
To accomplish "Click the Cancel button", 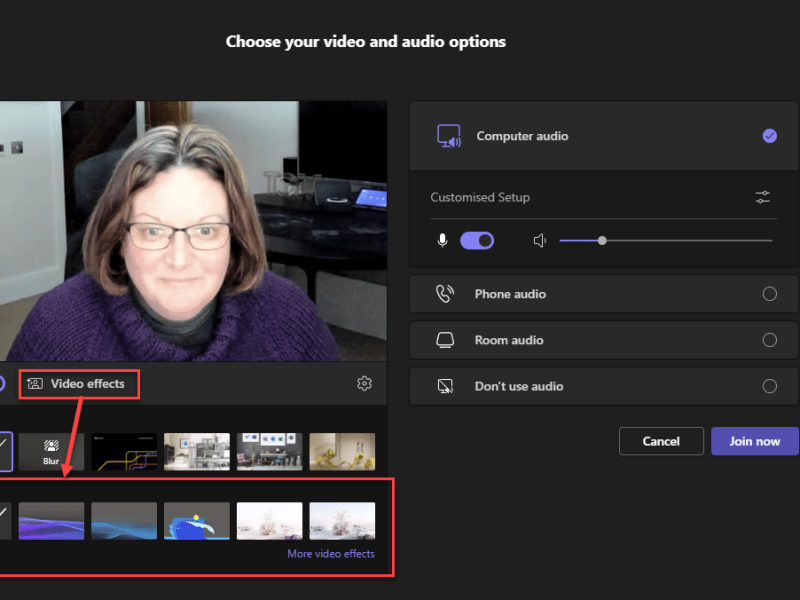I will [661, 441].
